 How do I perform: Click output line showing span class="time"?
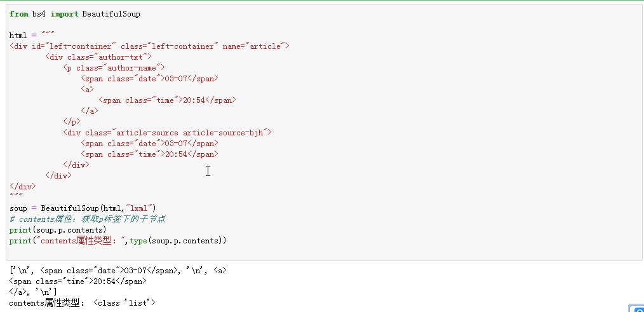point(77,281)
